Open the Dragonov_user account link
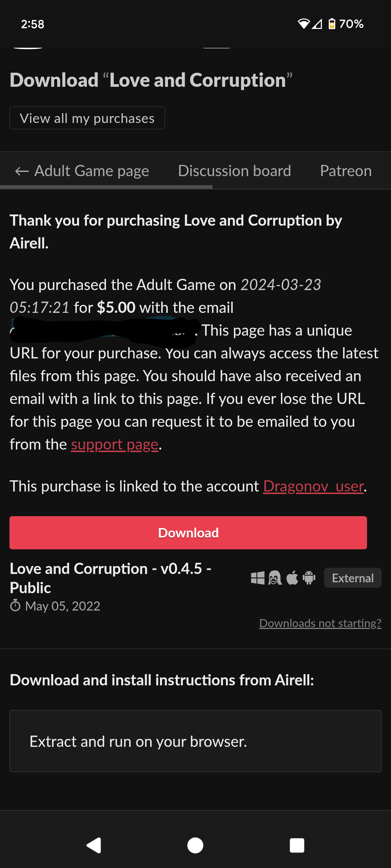Screen dimensions: 391x868 coord(313,486)
